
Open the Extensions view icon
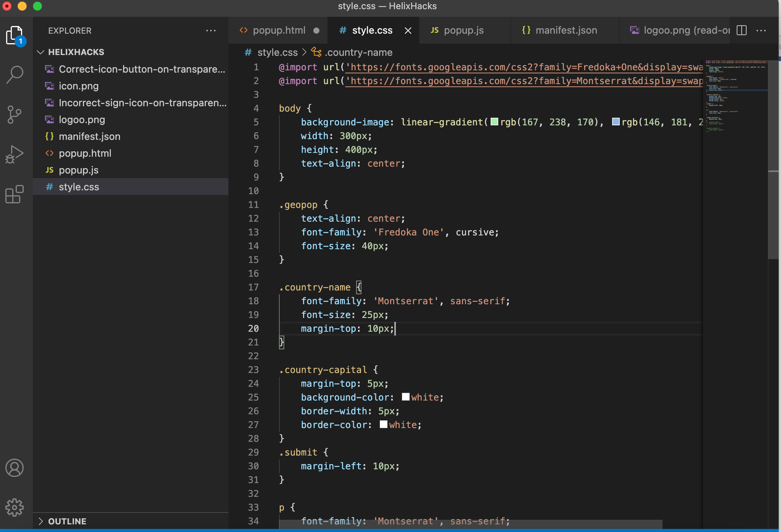click(x=15, y=195)
